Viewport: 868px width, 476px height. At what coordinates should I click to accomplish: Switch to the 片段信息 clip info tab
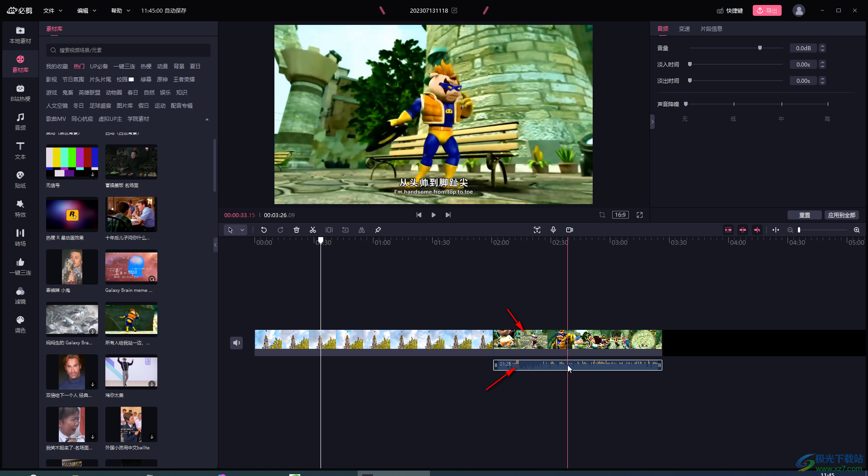click(x=712, y=29)
